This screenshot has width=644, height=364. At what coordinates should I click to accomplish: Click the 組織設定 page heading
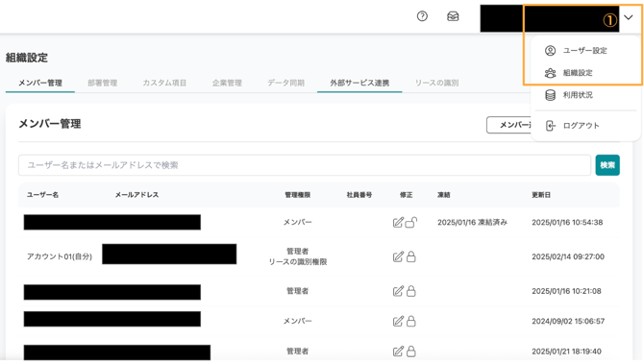27,58
